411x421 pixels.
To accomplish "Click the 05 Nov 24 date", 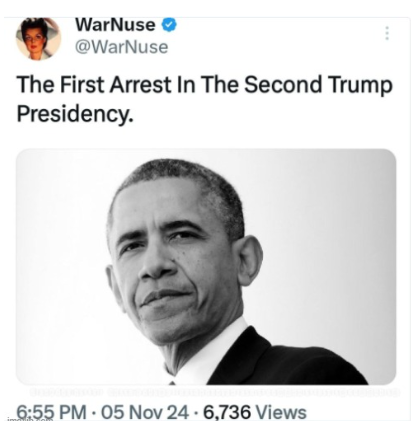I will [x=144, y=412].
